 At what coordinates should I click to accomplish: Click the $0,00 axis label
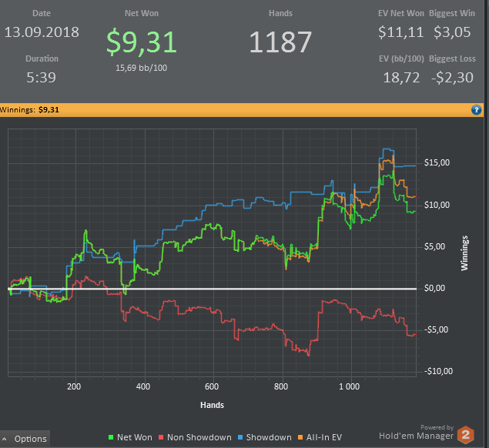[x=435, y=288]
